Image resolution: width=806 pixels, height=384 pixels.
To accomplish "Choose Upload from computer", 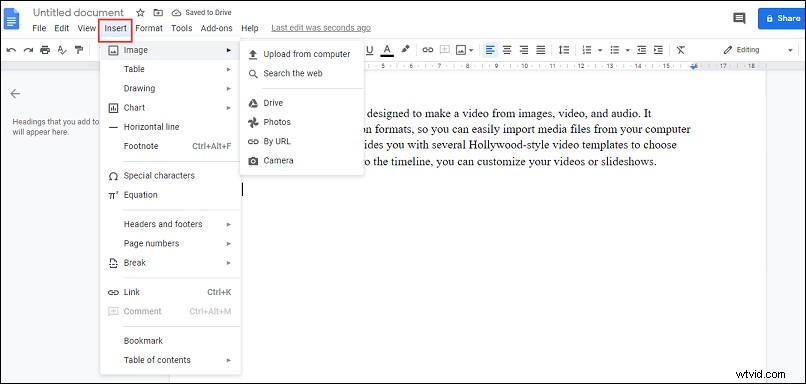I will click(302, 54).
